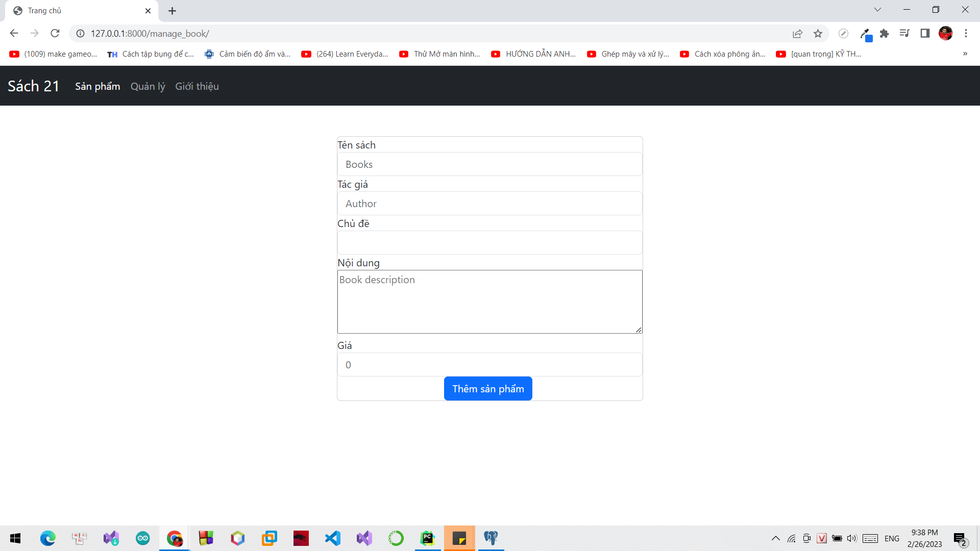The width and height of the screenshot is (980, 551).
Task: Open the ENG language indicator
Action: [892, 538]
